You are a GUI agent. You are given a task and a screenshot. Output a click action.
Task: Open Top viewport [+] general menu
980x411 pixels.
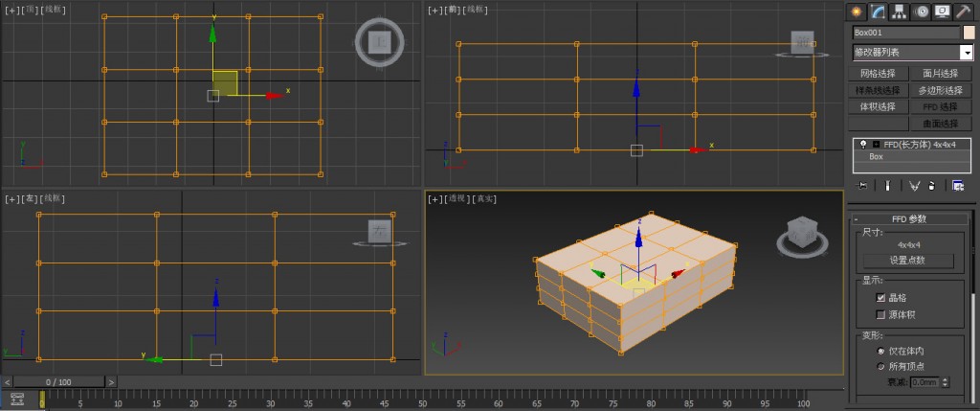click(x=11, y=10)
